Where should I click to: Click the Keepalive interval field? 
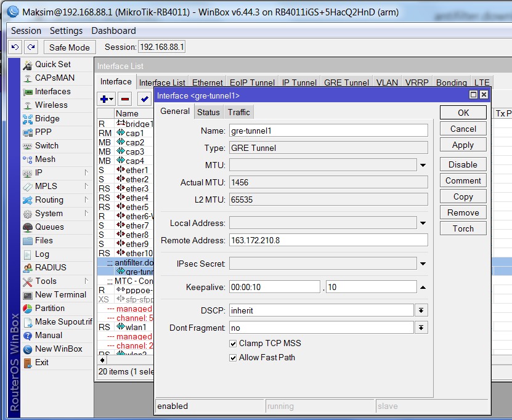point(275,287)
